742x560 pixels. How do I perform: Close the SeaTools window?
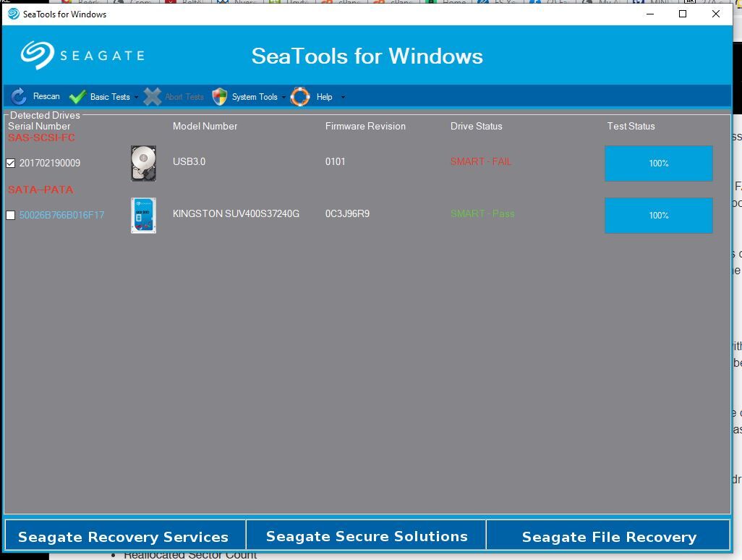click(715, 14)
